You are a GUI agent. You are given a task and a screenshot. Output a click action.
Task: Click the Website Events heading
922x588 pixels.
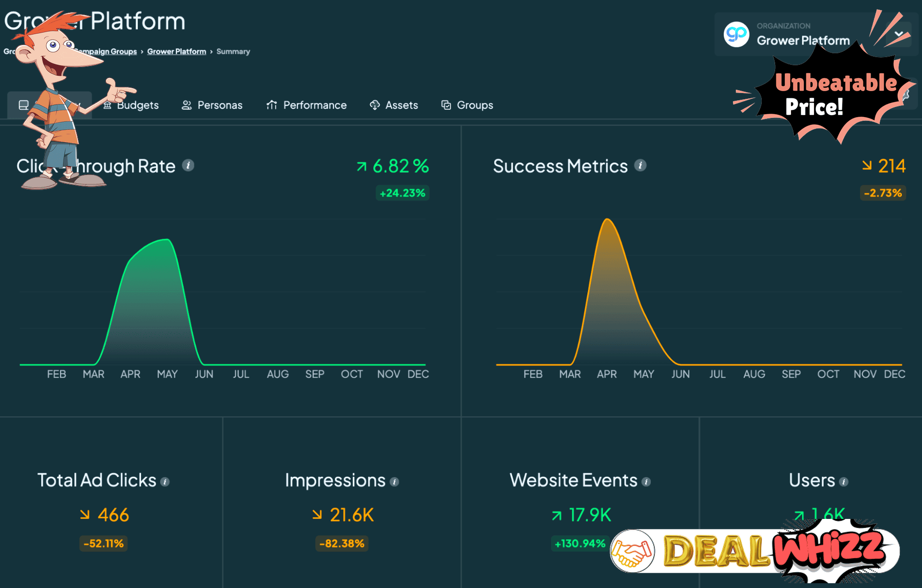click(x=574, y=480)
